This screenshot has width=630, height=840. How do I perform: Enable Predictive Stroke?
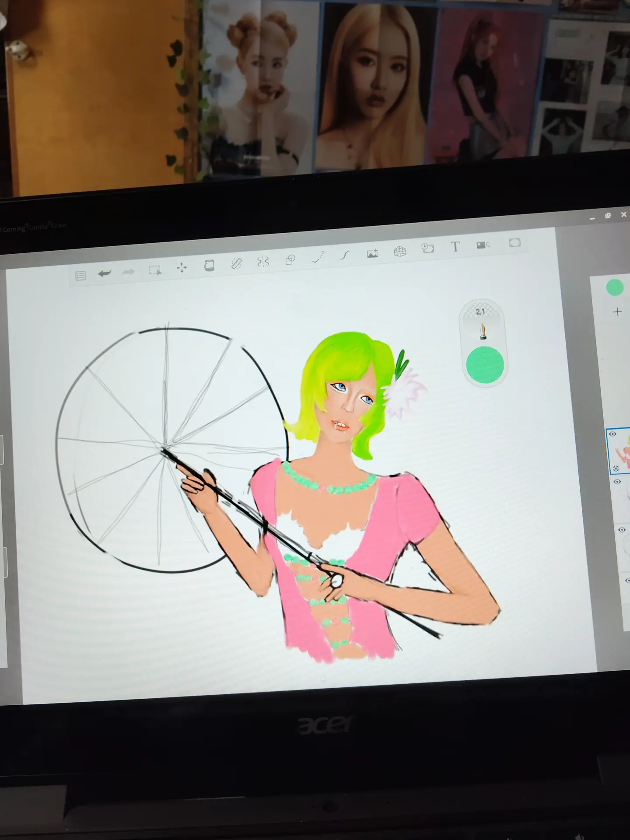pos(318,257)
